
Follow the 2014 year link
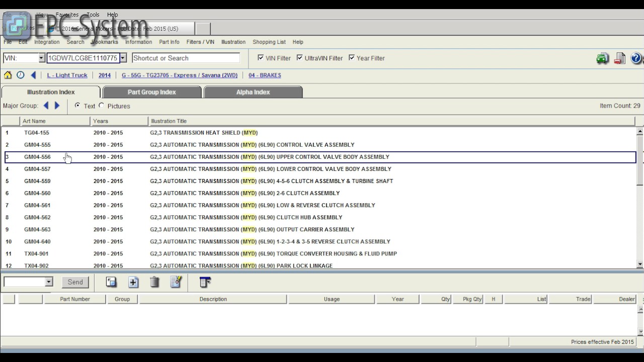[105, 75]
